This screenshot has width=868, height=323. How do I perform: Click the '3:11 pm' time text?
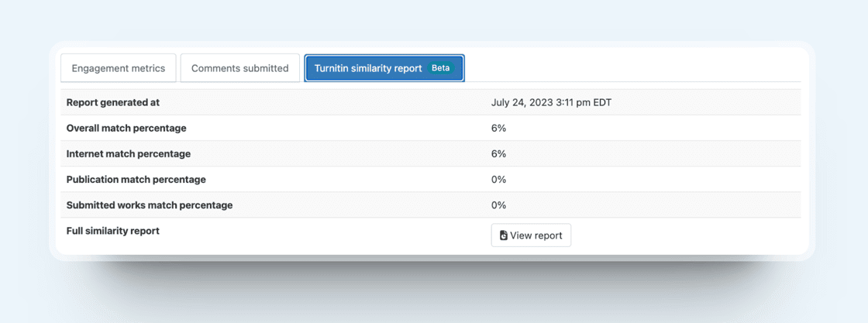coord(573,102)
